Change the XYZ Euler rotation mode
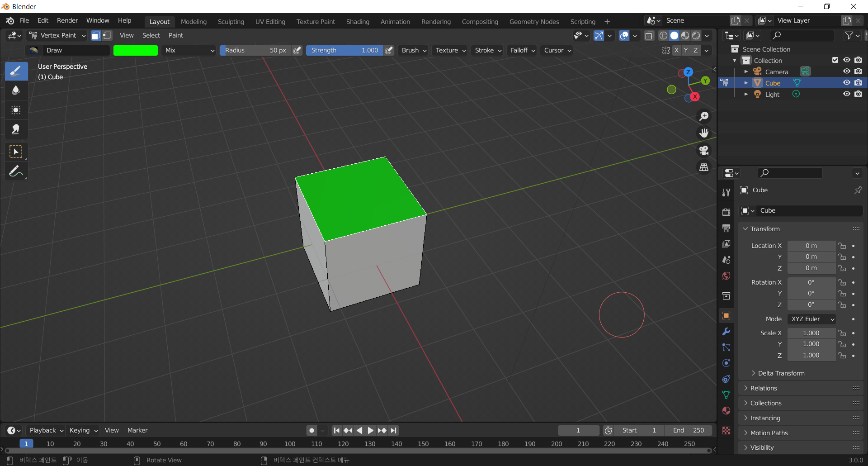Screen dimensions: 868x466 tap(811, 319)
